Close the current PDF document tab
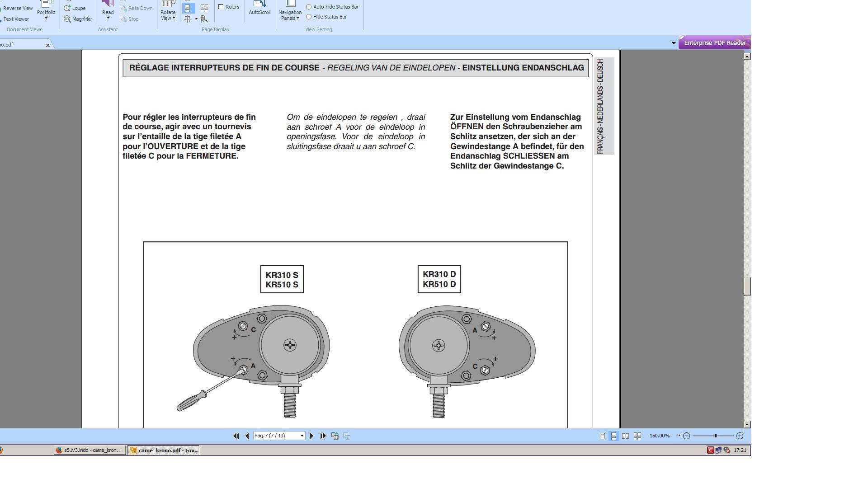The width and height of the screenshot is (868, 488). pos(48,45)
